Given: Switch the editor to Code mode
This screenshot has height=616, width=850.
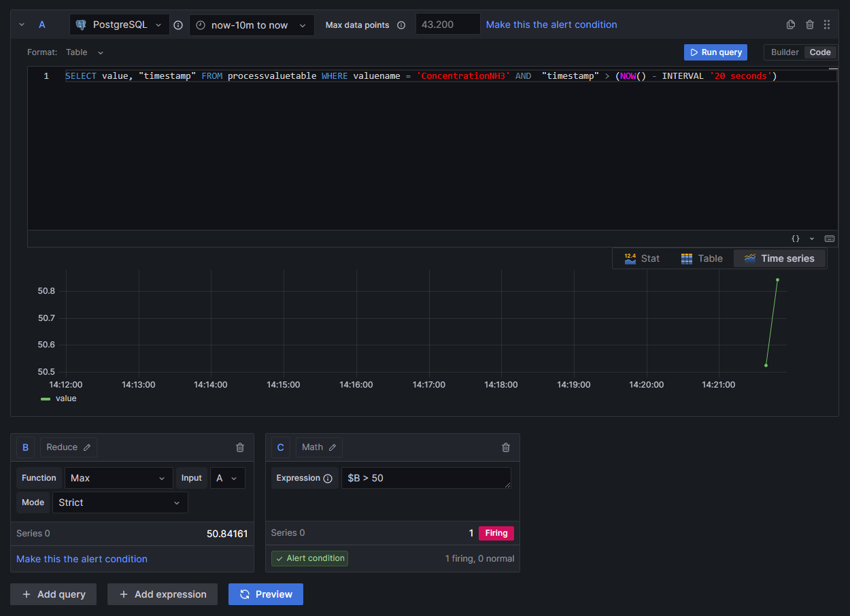Looking at the screenshot, I should pyautogui.click(x=820, y=52).
